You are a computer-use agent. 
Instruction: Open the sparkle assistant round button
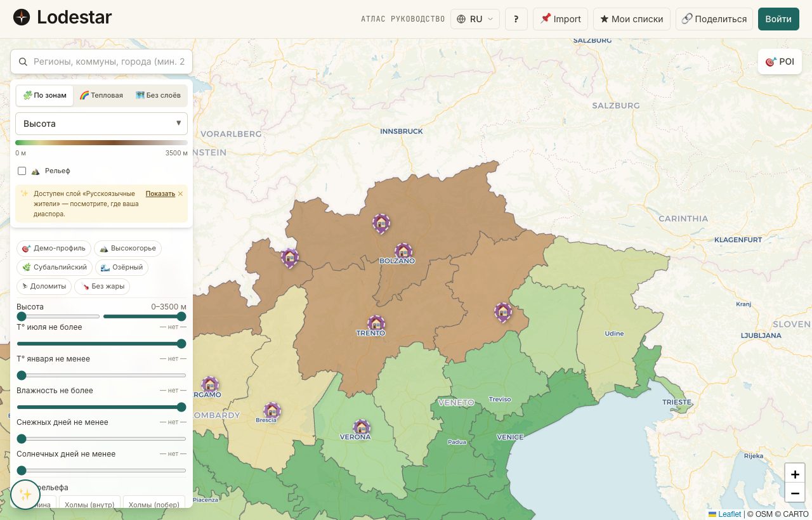pos(25,495)
